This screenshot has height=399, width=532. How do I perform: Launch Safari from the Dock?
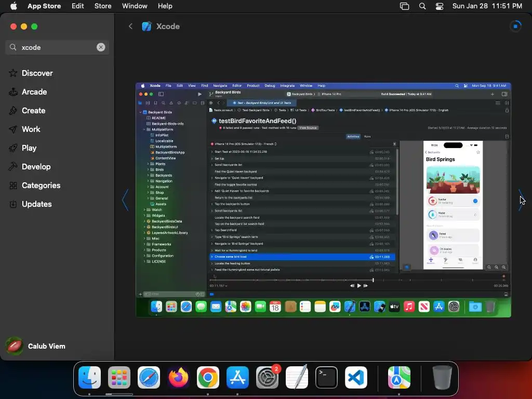point(149,377)
